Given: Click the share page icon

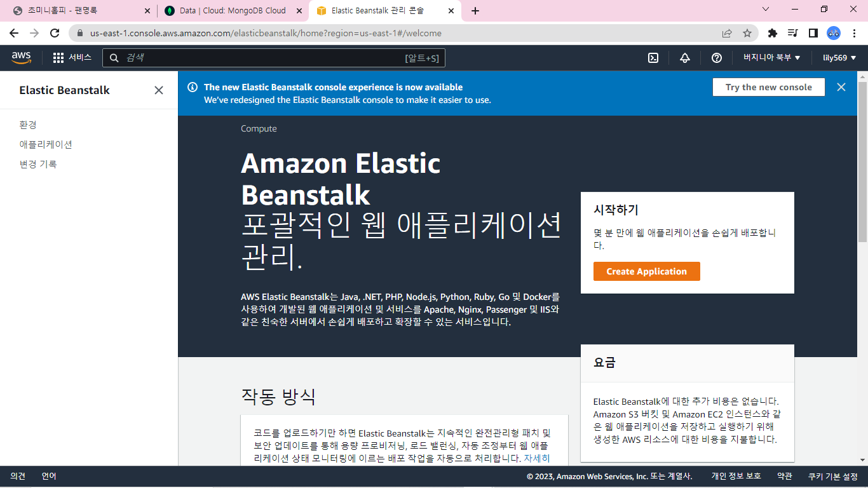Looking at the screenshot, I should tap(727, 33).
